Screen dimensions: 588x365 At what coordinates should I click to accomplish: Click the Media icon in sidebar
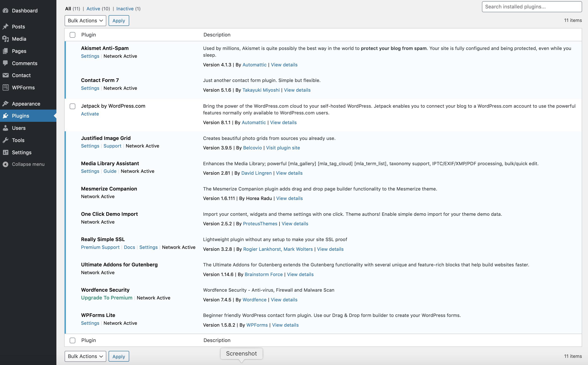[x=5, y=39]
